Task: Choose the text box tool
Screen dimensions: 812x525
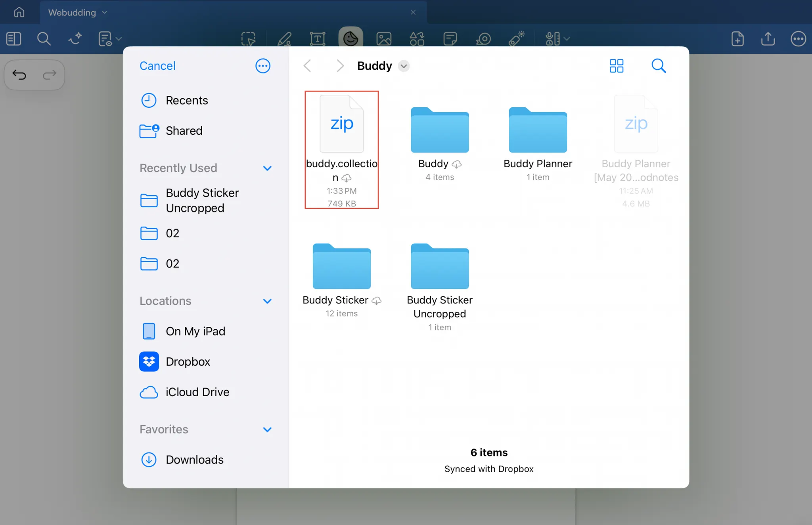Action: point(317,39)
